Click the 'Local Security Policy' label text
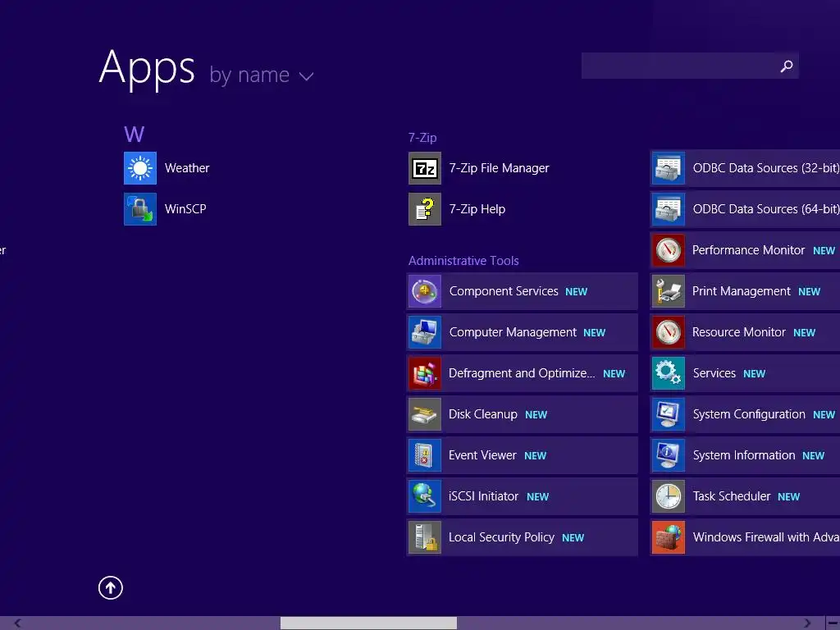This screenshot has height=630, width=840. coord(501,537)
